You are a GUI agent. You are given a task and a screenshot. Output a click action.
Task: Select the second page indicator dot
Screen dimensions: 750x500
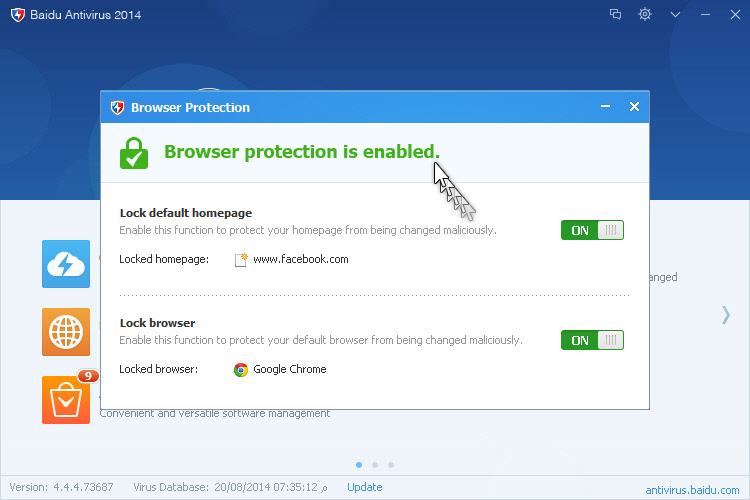coord(375,465)
